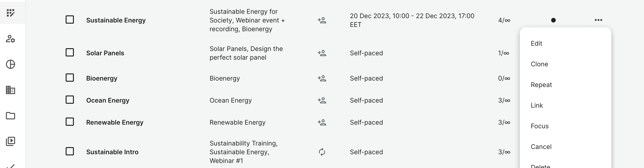Viewport: 644px width, 168px height.
Task: Click add-participant icon for Ocean Energy
Action: point(322,100)
